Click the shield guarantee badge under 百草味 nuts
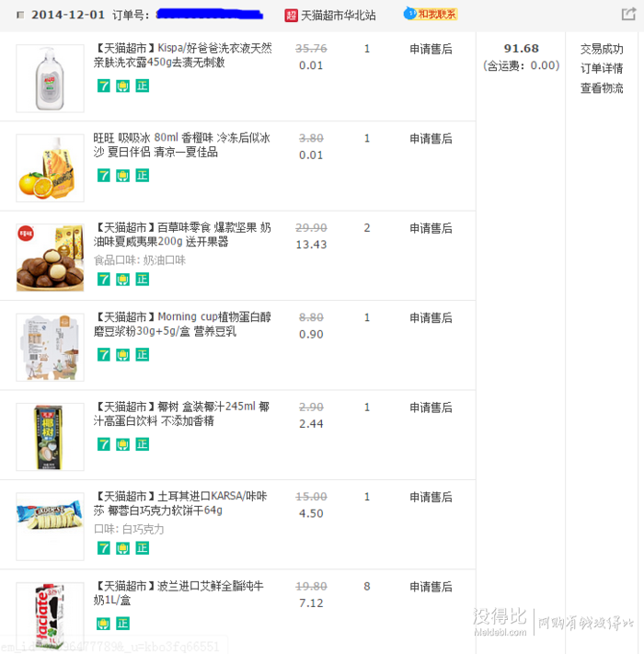644x654 pixels. pos(122,280)
